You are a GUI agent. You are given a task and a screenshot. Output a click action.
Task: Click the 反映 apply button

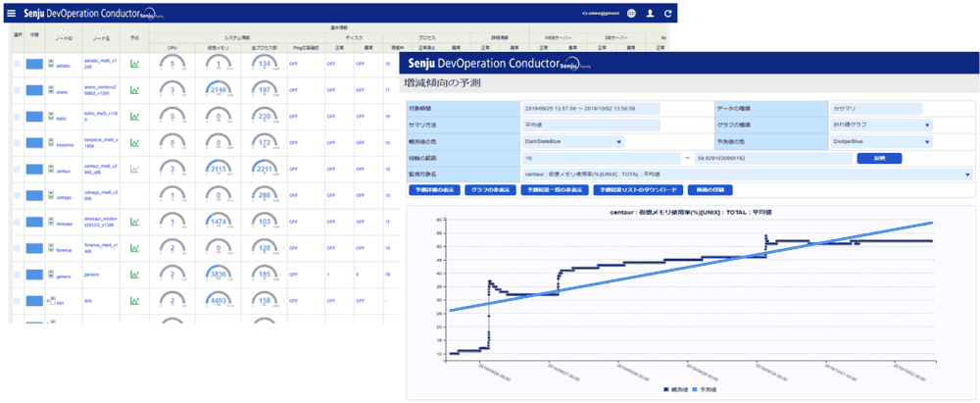(879, 158)
